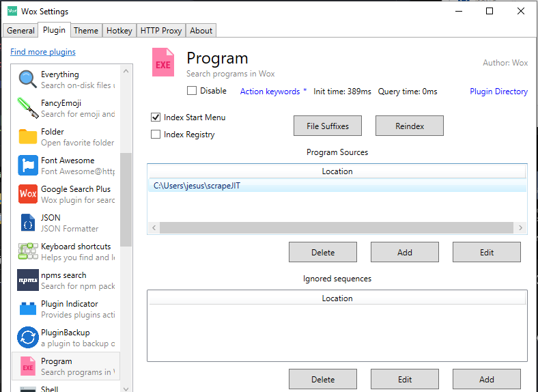Select the Folder plugin yellow folder icon
Viewport: 538px width, 392px height.
[x=27, y=137]
